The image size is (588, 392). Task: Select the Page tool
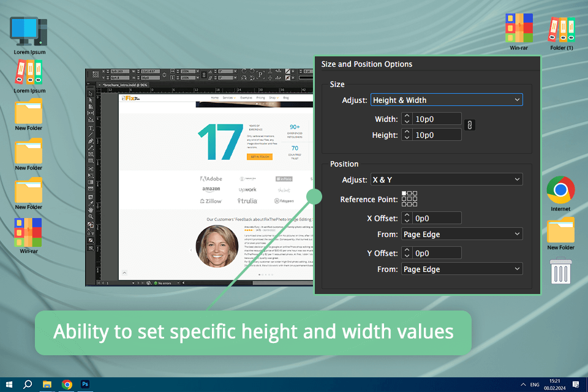pos(91,107)
